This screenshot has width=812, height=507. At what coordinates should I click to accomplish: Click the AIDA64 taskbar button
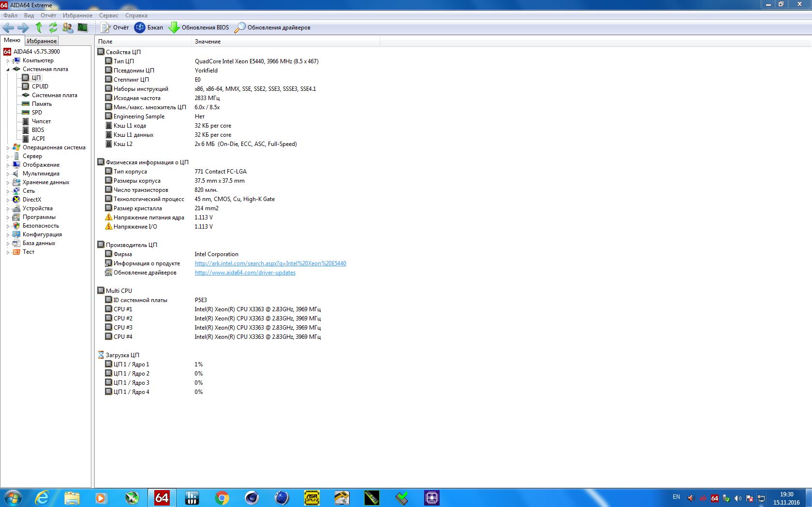(162, 497)
